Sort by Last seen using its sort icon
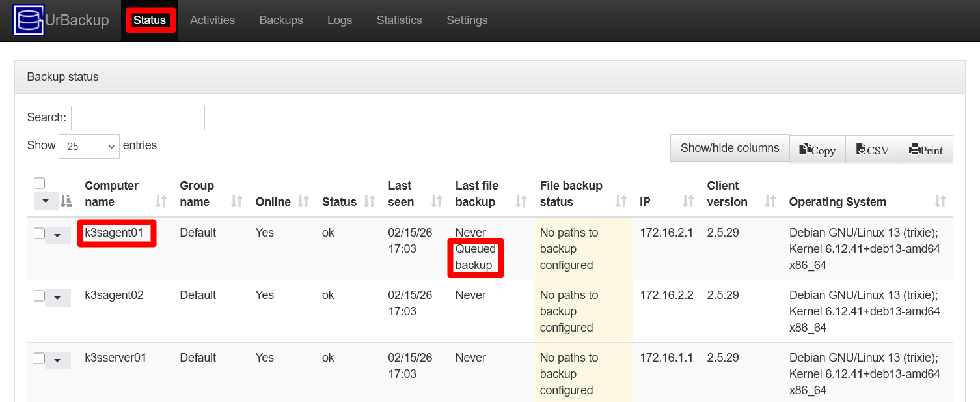The image size is (980, 402). click(436, 201)
